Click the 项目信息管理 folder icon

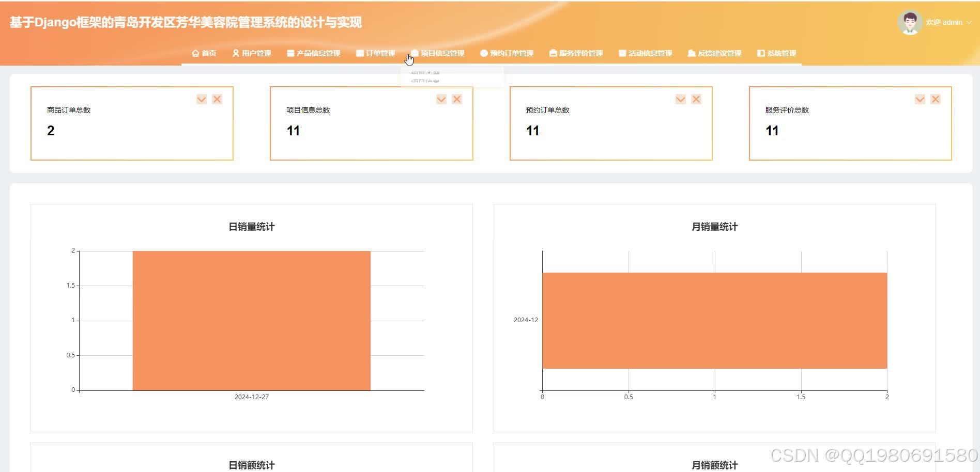(x=414, y=53)
